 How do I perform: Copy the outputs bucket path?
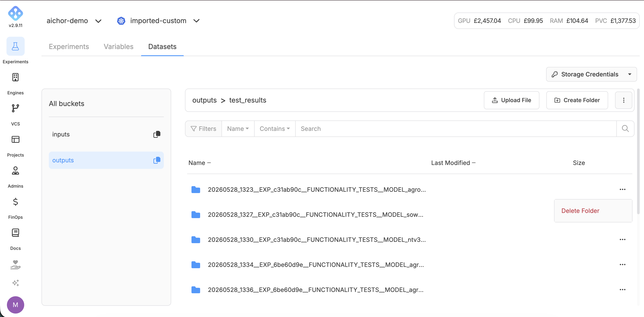(157, 160)
